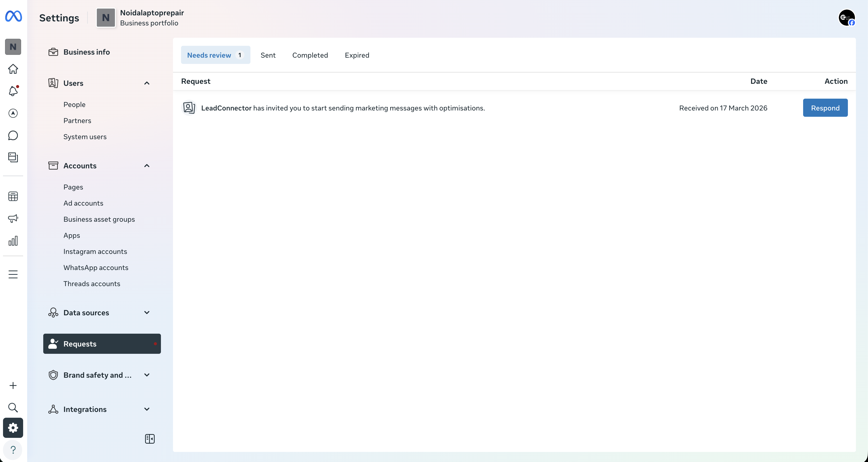868x462 pixels.
Task: Toggle the sidebar collapse panel icon
Action: point(150,439)
